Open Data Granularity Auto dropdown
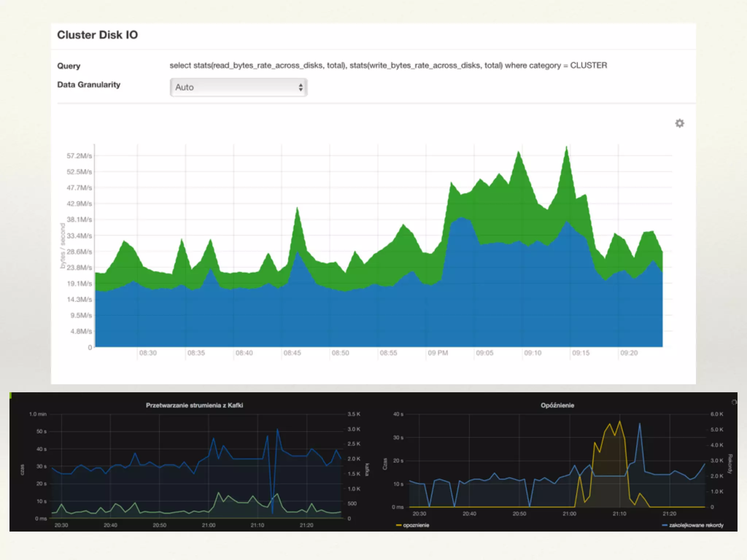 [x=238, y=87]
